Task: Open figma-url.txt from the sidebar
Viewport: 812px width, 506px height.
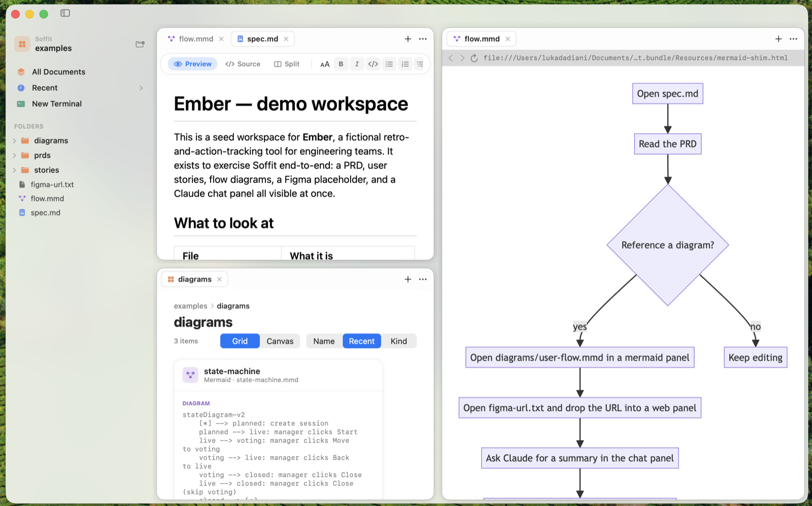Action: [x=52, y=185]
